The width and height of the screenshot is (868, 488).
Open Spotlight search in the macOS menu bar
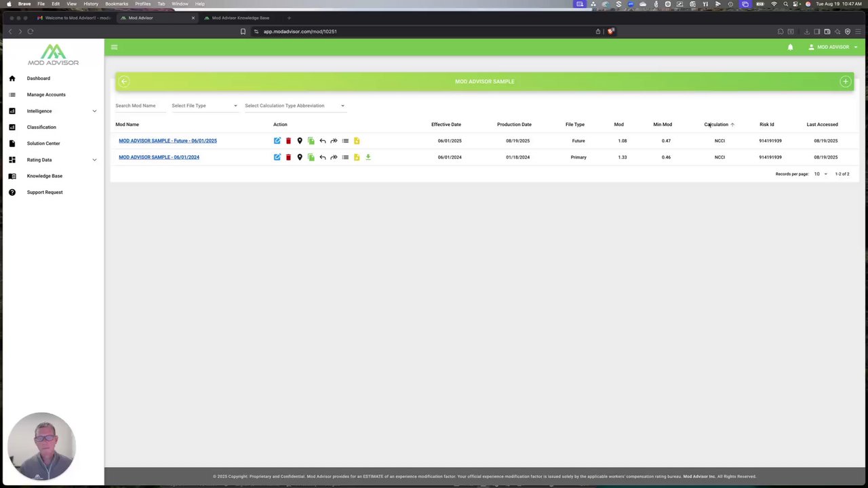pyautogui.click(x=786, y=4)
